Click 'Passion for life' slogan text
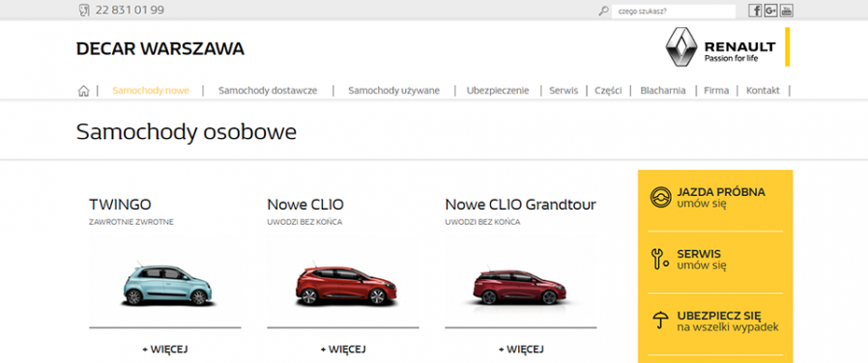This screenshot has width=868, height=363. click(731, 58)
